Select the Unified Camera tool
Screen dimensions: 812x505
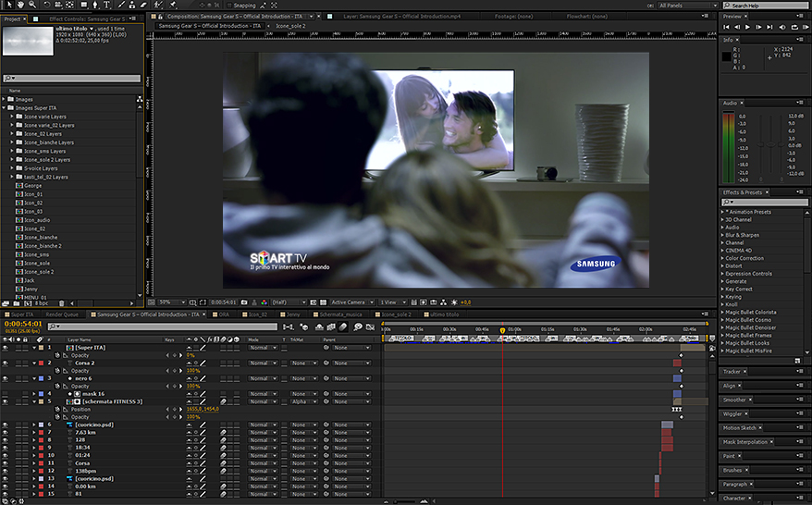tap(58, 5)
